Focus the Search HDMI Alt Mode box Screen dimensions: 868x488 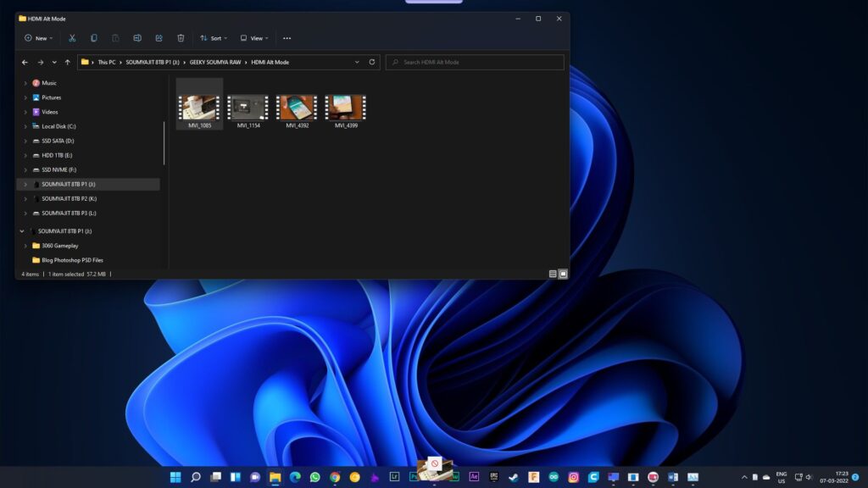coord(475,63)
